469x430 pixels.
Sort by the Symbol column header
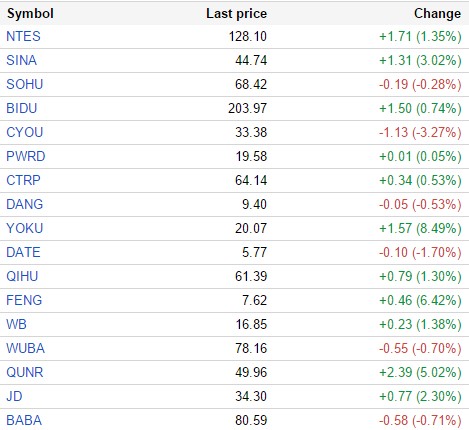[x=30, y=14]
